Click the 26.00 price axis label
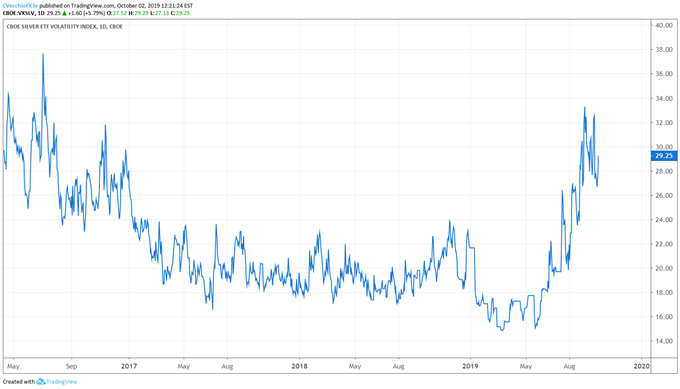 [x=664, y=196]
